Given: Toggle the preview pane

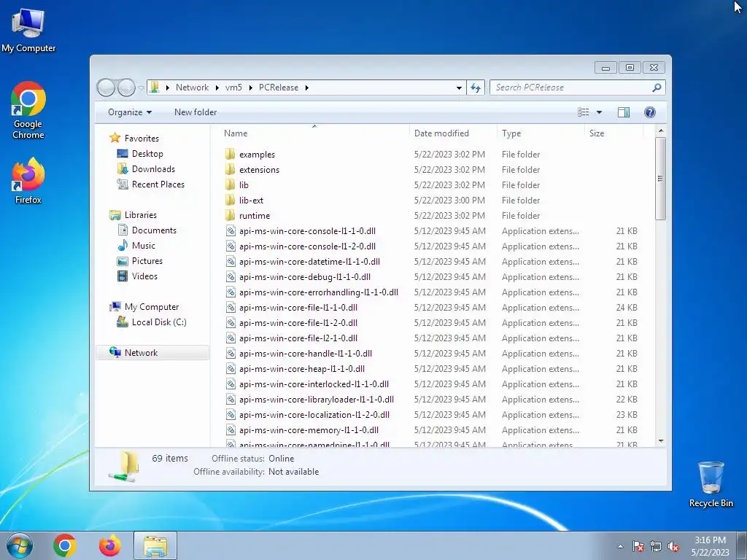Looking at the screenshot, I should coord(624,112).
